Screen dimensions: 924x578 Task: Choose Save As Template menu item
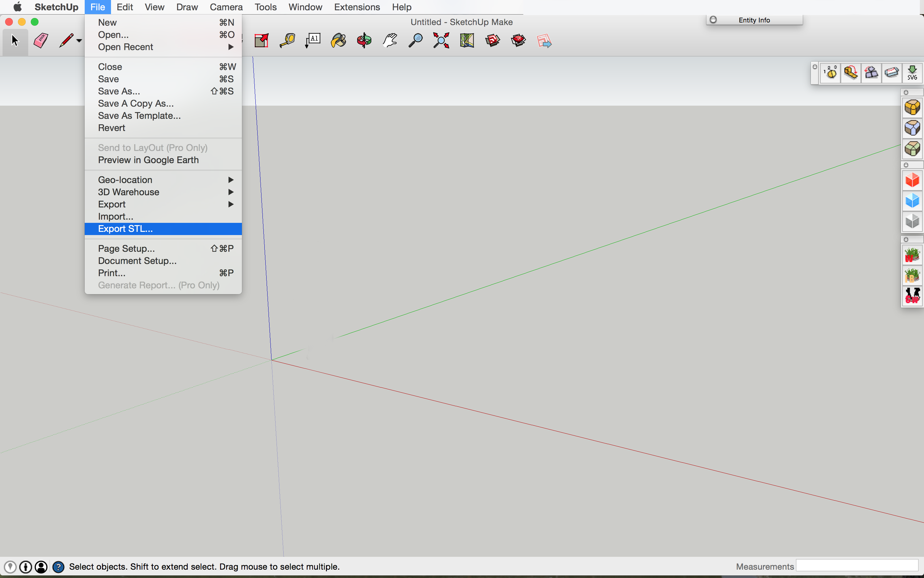[x=163, y=116]
